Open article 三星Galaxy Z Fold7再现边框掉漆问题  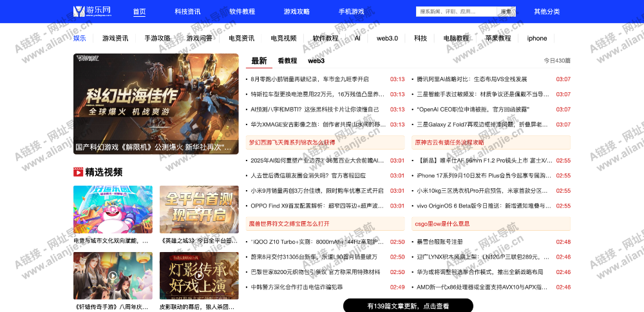tap(483, 124)
